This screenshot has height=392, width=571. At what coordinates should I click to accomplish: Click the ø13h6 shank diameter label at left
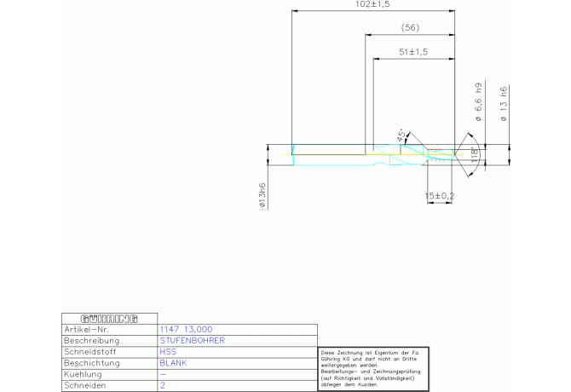(262, 195)
